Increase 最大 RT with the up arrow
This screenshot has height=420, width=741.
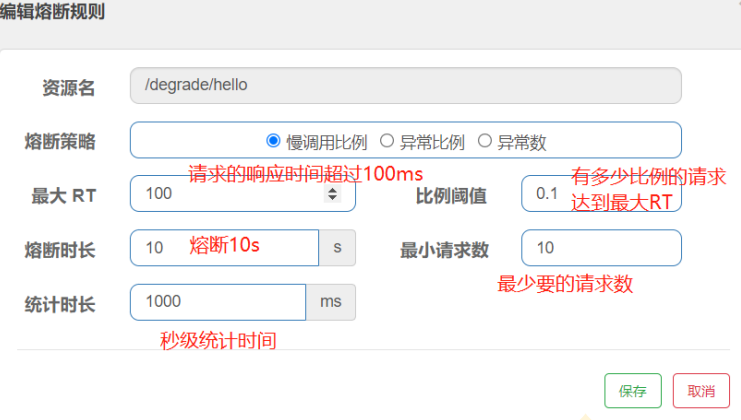[333, 190]
